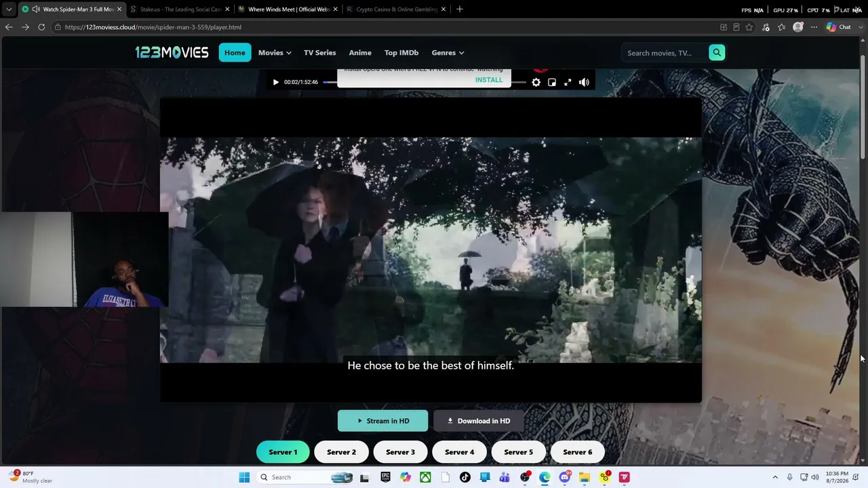This screenshot has width=868, height=488.
Task: Enter fullscreen in the video player
Action: coord(568,82)
